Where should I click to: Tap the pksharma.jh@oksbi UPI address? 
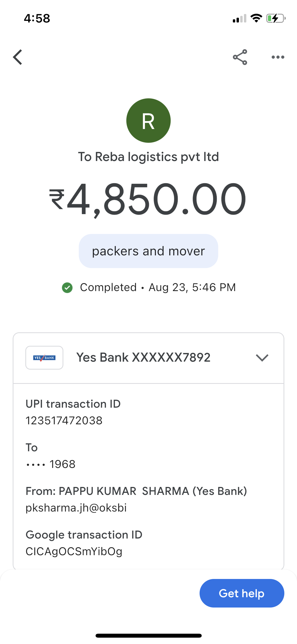point(76,508)
